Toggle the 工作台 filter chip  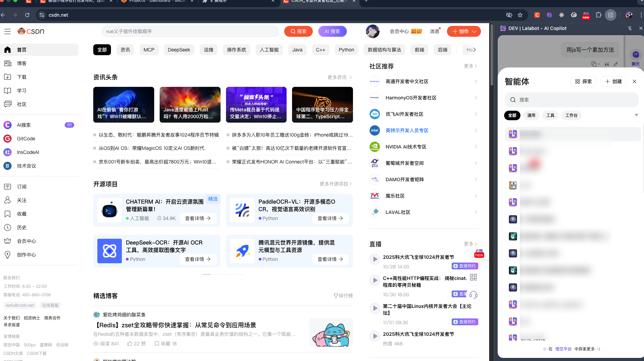571,115
